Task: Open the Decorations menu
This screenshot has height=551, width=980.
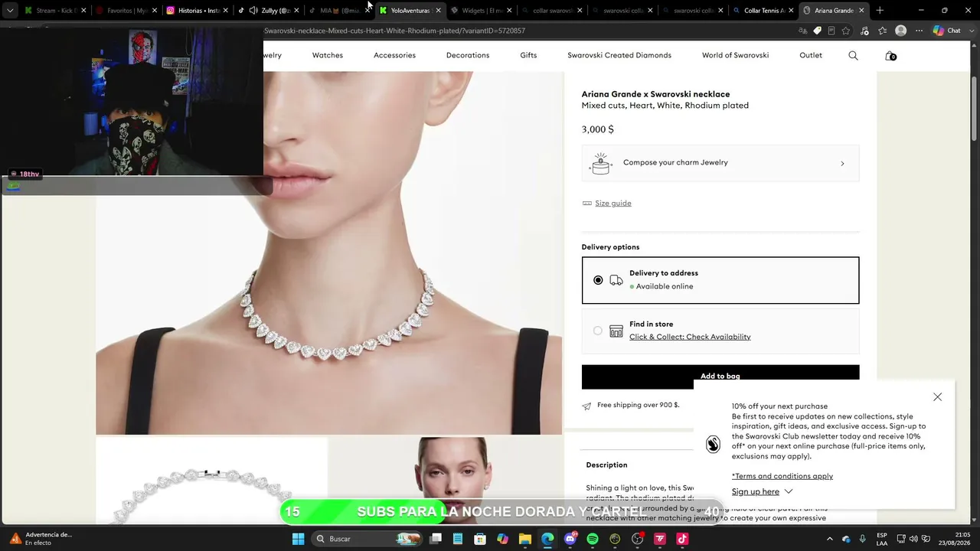Action: tap(468, 55)
